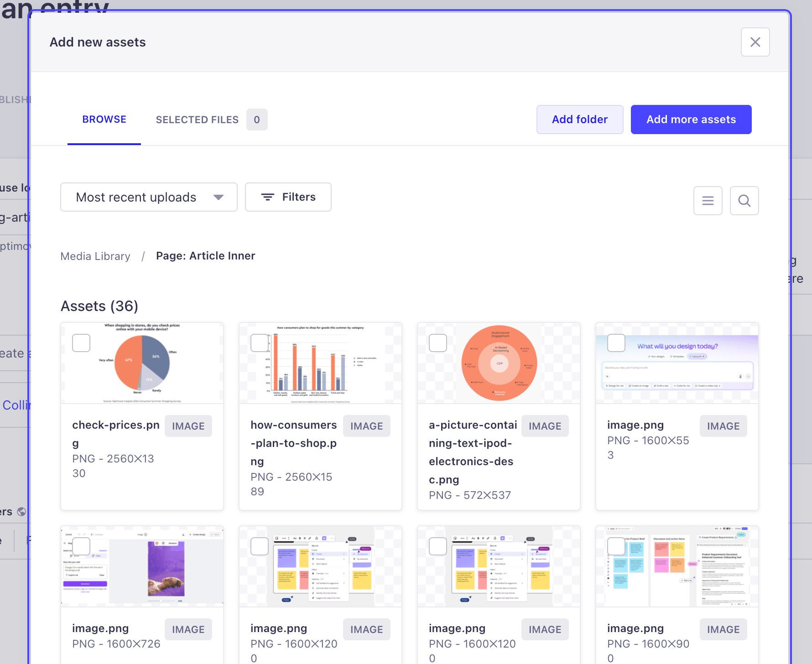The height and width of the screenshot is (664, 812).
Task: Open the Browse tab
Action: 104,119
